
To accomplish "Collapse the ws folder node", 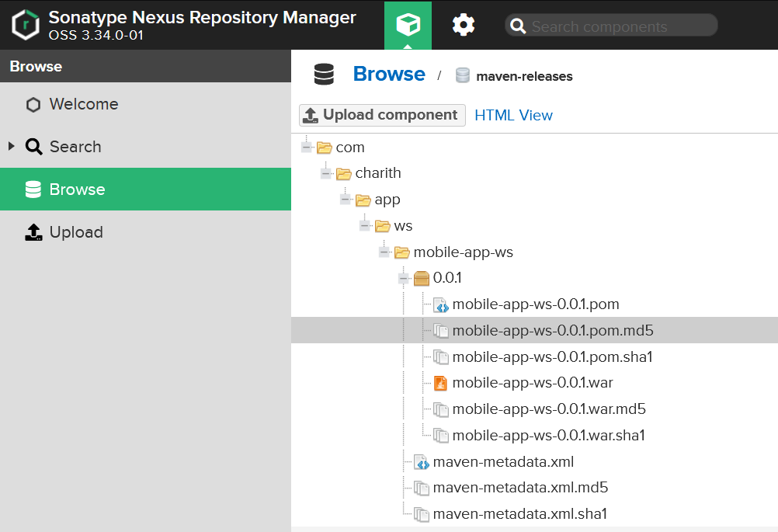I will (365, 226).
